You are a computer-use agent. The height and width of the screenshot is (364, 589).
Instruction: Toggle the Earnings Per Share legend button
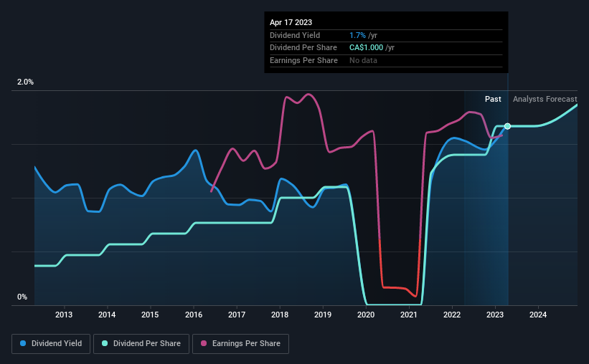241,344
